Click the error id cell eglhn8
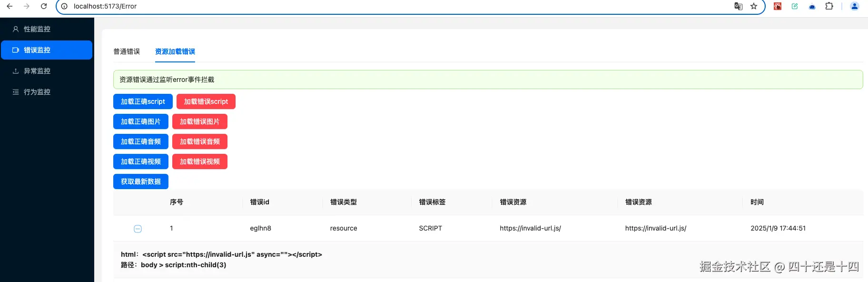 coord(261,228)
